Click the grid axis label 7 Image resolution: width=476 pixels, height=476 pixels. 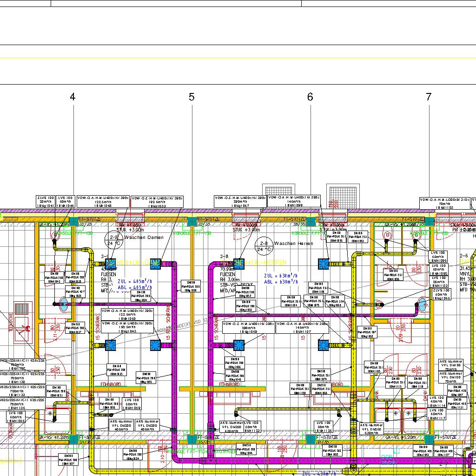429,97
